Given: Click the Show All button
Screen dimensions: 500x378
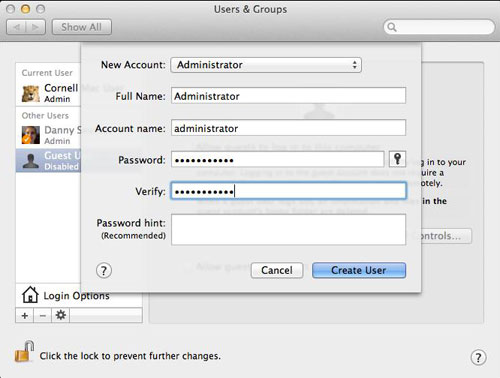Looking at the screenshot, I should click(82, 27).
